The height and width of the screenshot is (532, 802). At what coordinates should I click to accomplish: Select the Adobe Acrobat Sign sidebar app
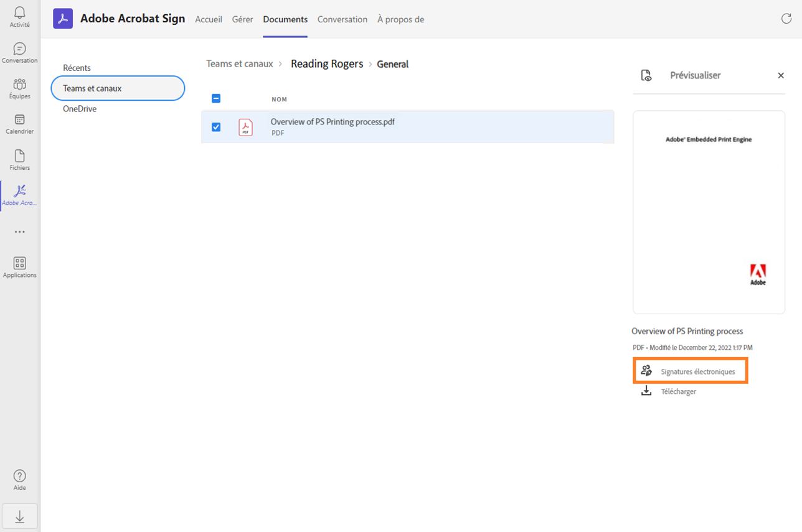[20, 195]
